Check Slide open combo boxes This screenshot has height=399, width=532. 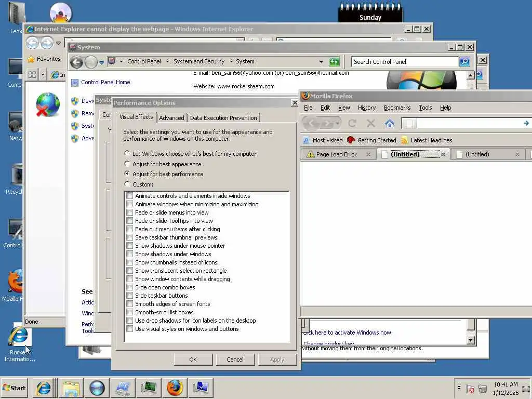129,287
